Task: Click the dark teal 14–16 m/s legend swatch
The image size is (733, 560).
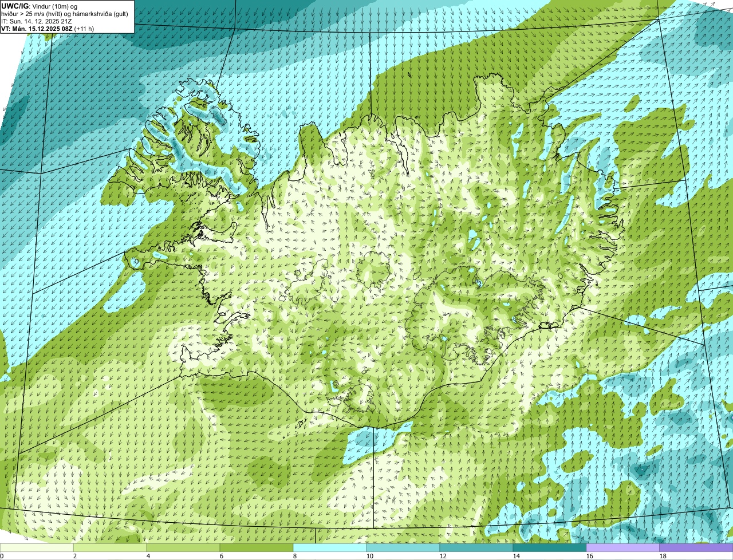Action: (x=550, y=548)
